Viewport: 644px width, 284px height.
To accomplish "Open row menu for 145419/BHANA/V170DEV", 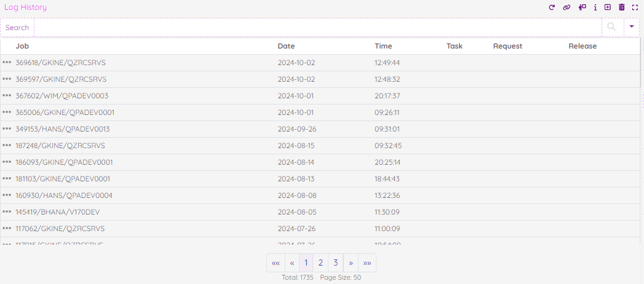I will [x=7, y=212].
